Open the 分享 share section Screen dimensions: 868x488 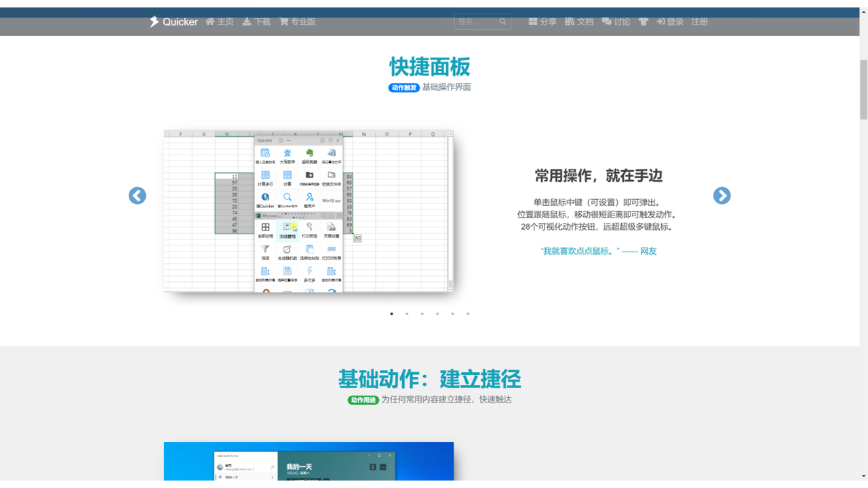542,22
